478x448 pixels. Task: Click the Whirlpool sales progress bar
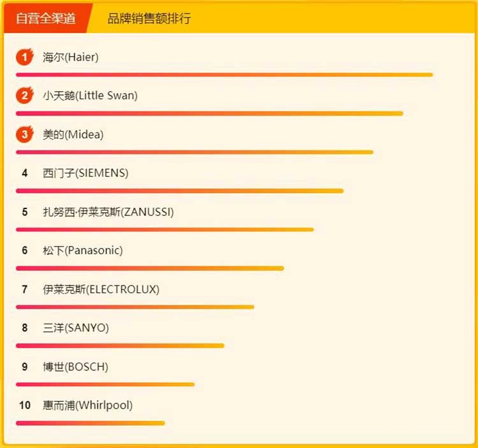pyautogui.click(x=90, y=423)
